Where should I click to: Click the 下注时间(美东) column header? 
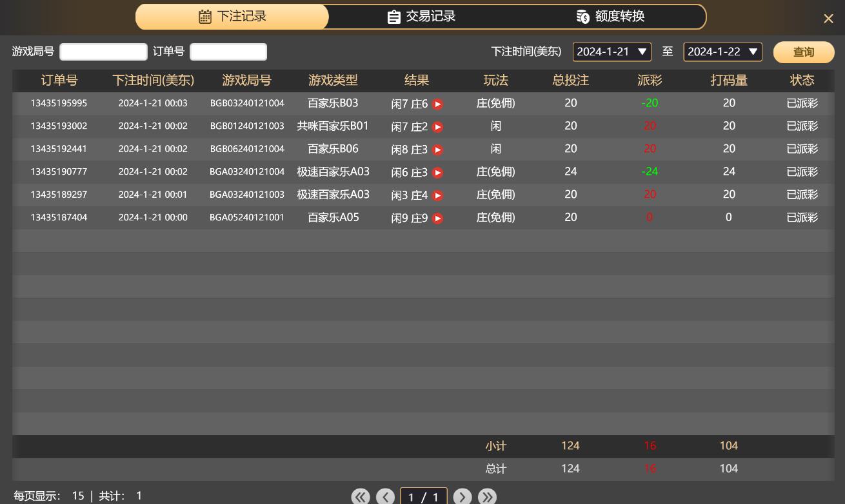[x=153, y=81]
